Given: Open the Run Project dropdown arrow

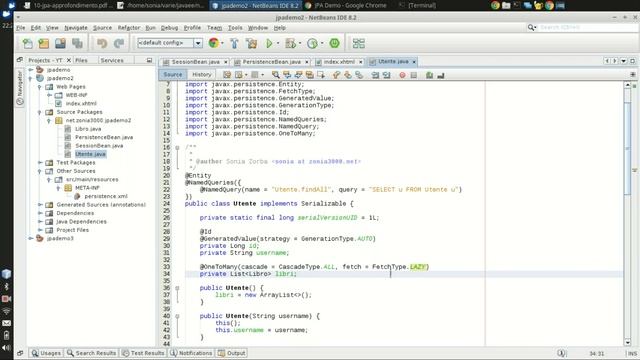Looking at the screenshot, I should point(278,43).
